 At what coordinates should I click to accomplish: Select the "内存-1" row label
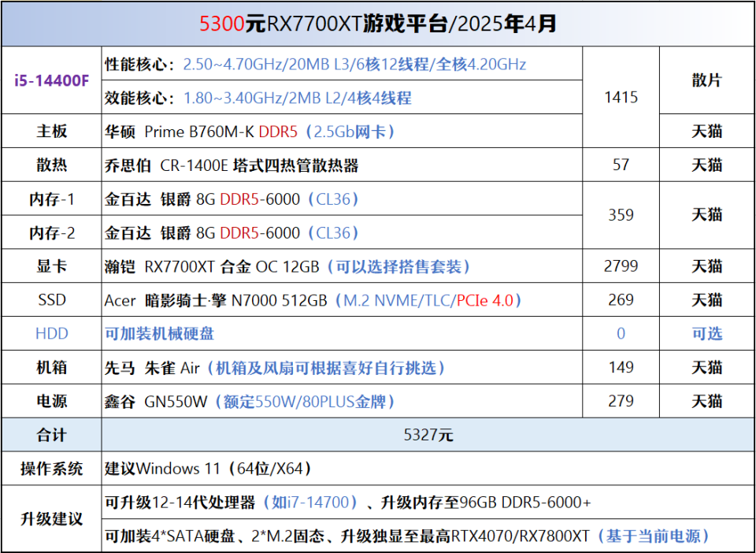click(x=52, y=199)
